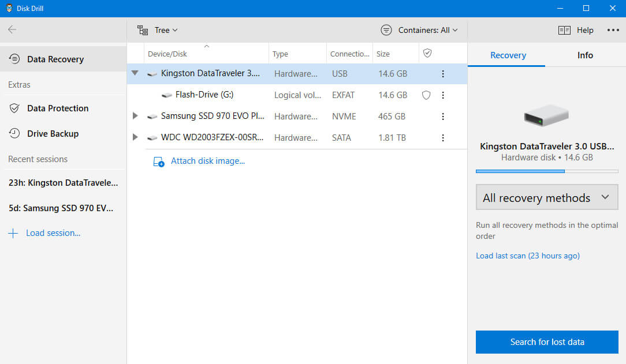This screenshot has height=364, width=626.
Task: Open the three-dots app menu
Action: [613, 29]
